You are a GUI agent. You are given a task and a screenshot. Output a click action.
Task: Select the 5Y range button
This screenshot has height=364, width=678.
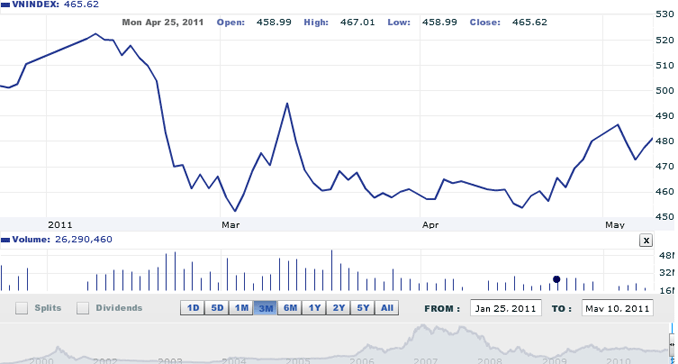[363, 308]
